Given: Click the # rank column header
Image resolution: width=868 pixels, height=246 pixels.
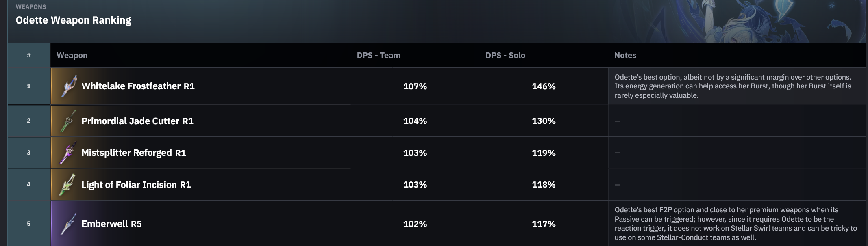Looking at the screenshot, I should pos(28,55).
